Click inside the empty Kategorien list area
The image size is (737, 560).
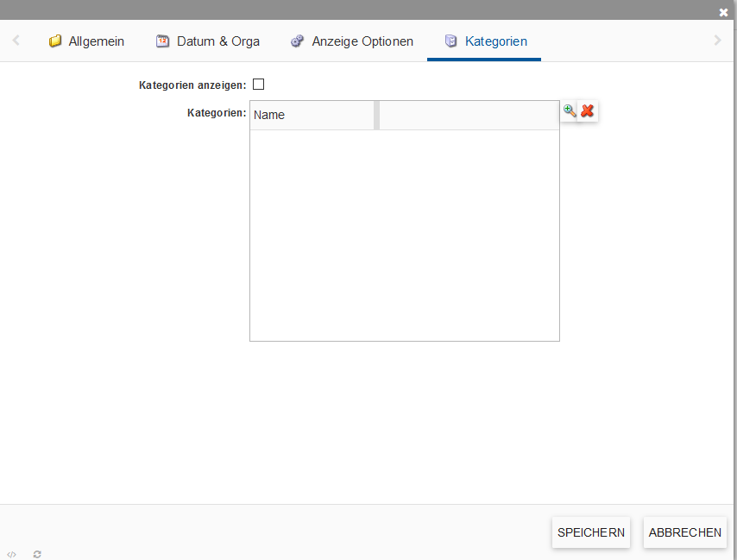point(404,235)
